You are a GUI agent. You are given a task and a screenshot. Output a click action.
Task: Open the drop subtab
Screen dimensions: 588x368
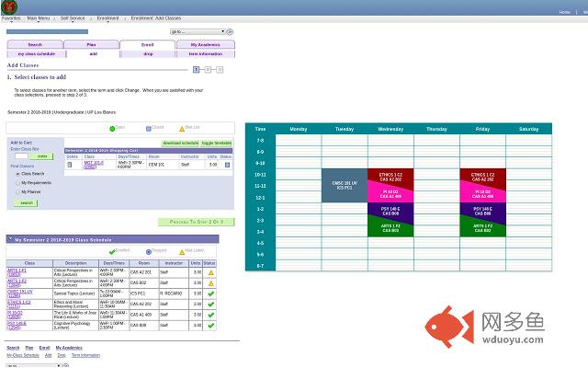(148, 54)
